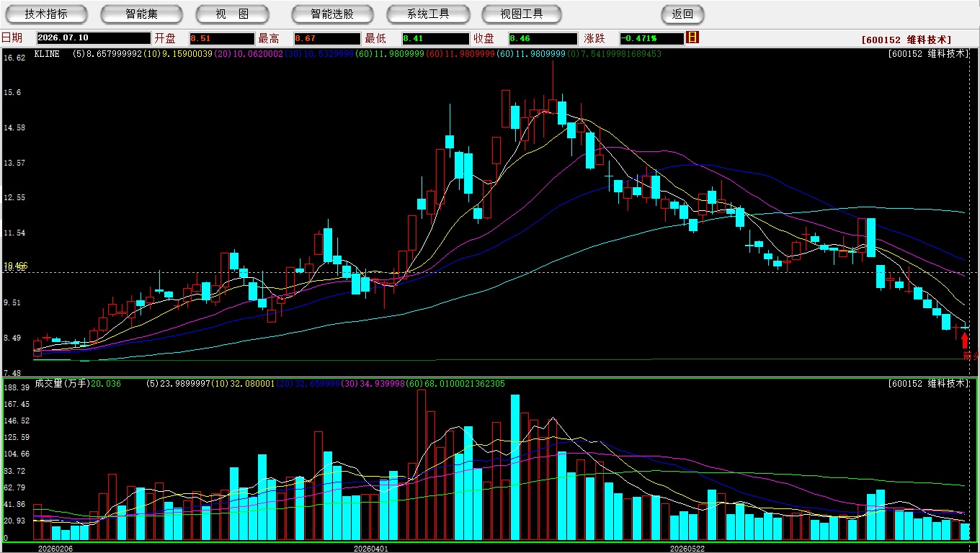The width and height of the screenshot is (980, 553).
Task: Click the 最低 value field 8.41
Action: [x=436, y=38]
